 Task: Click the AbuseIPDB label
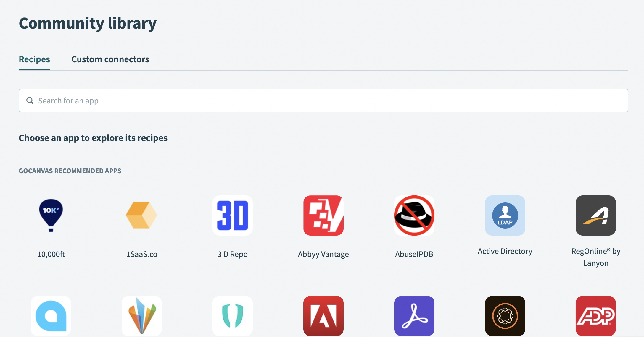click(414, 254)
